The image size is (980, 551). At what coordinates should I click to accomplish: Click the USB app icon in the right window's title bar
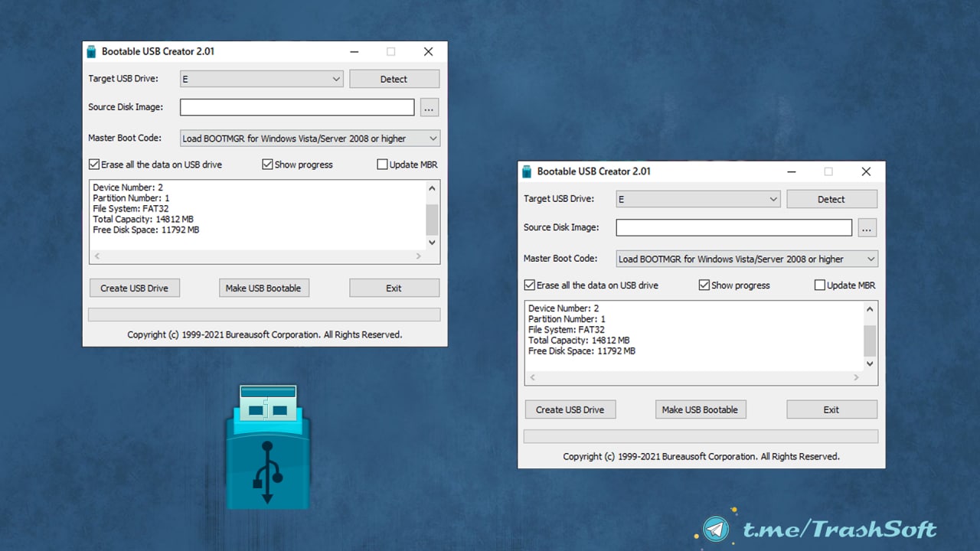click(528, 171)
